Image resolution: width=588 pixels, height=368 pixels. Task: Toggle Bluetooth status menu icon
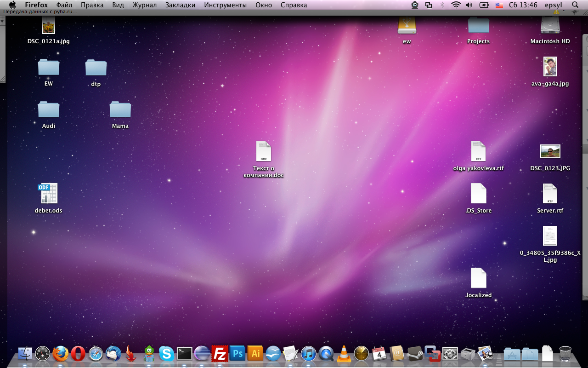pyautogui.click(x=442, y=5)
